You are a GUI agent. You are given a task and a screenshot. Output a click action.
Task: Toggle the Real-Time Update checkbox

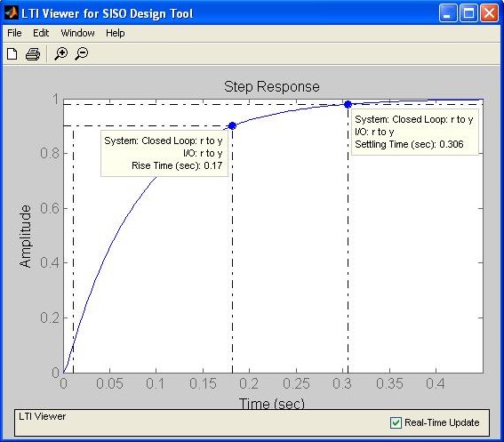click(396, 422)
